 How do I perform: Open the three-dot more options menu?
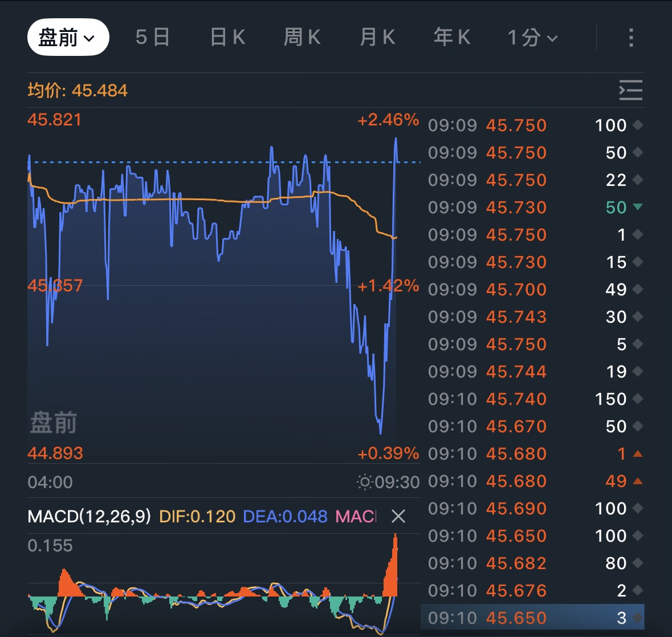pyautogui.click(x=631, y=38)
